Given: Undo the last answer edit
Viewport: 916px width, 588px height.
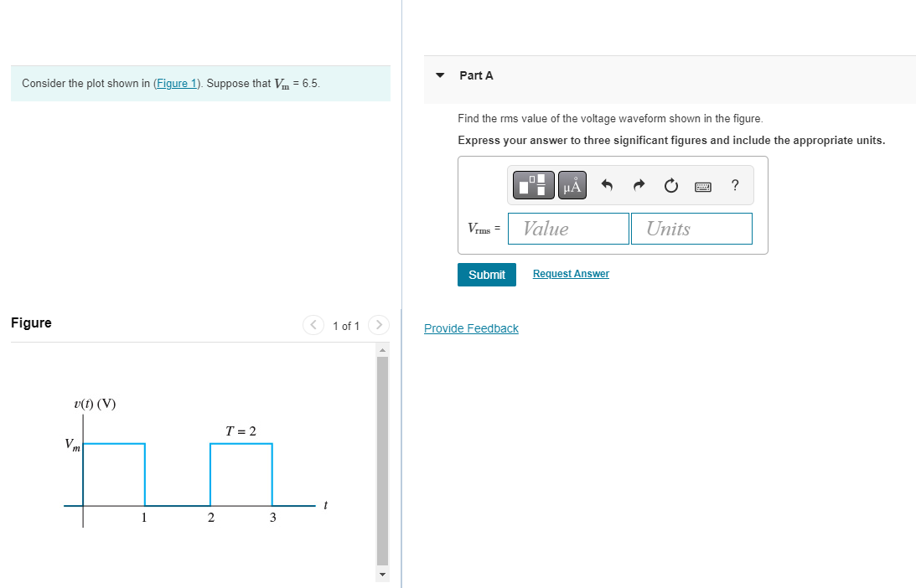Looking at the screenshot, I should tap(606, 184).
